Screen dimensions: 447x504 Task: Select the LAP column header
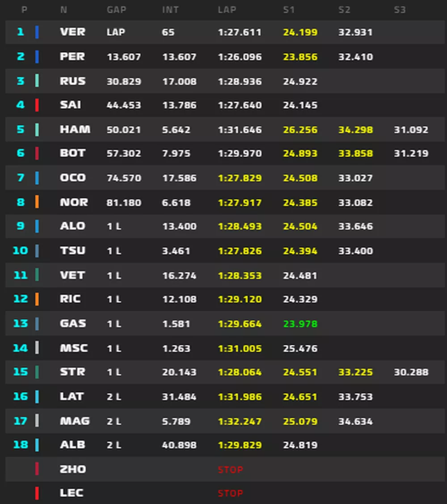227,10
